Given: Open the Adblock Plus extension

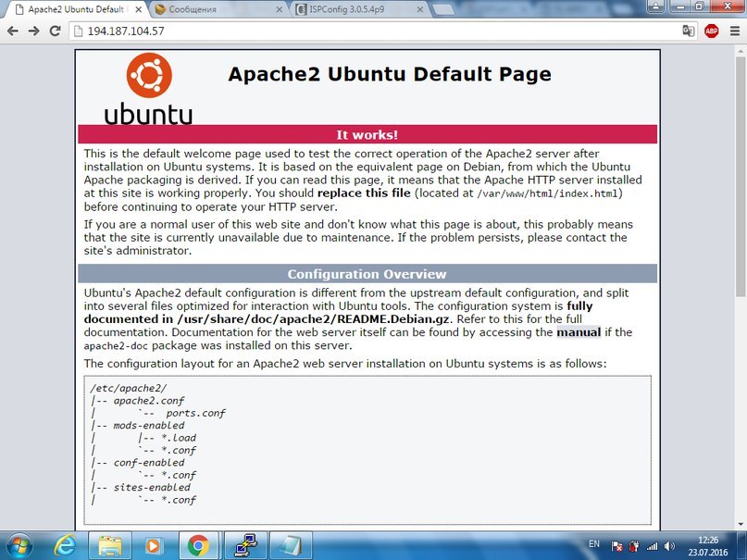Looking at the screenshot, I should pyautogui.click(x=711, y=31).
